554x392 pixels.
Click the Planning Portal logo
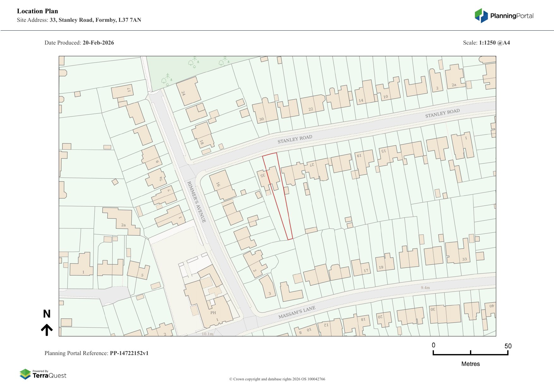point(504,16)
